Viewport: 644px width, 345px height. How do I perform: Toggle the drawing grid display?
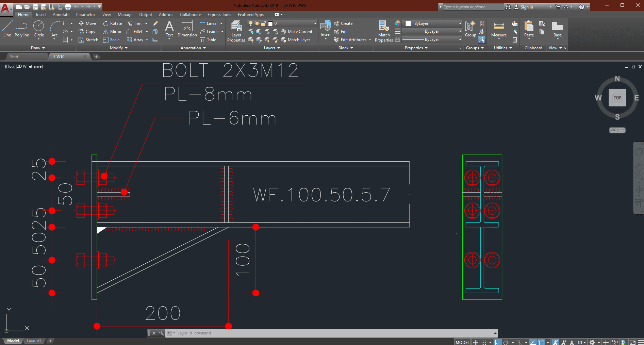click(x=475, y=342)
